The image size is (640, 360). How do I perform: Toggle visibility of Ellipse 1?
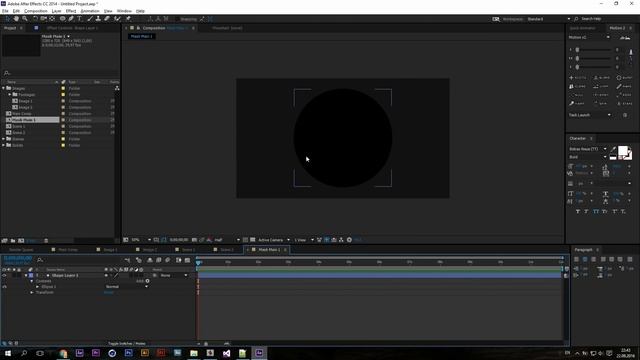coord(4,287)
